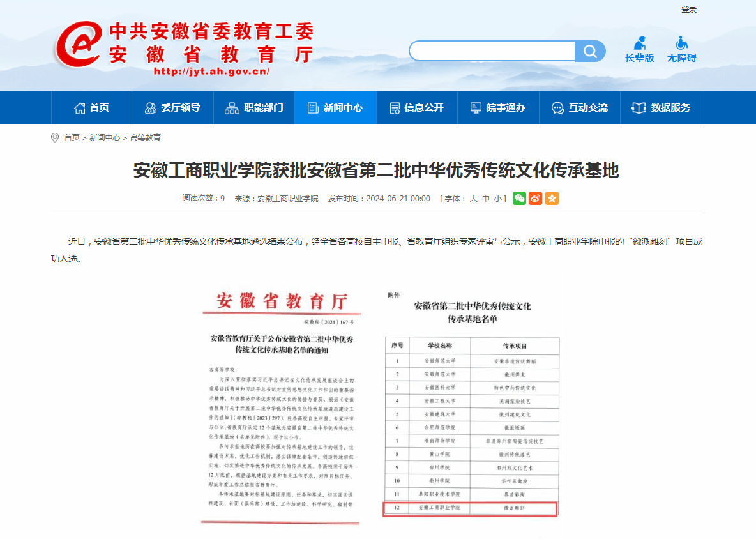This screenshot has height=539, width=756.
Task: Open the 委厅领导 navigation tab
Action: pos(172,107)
